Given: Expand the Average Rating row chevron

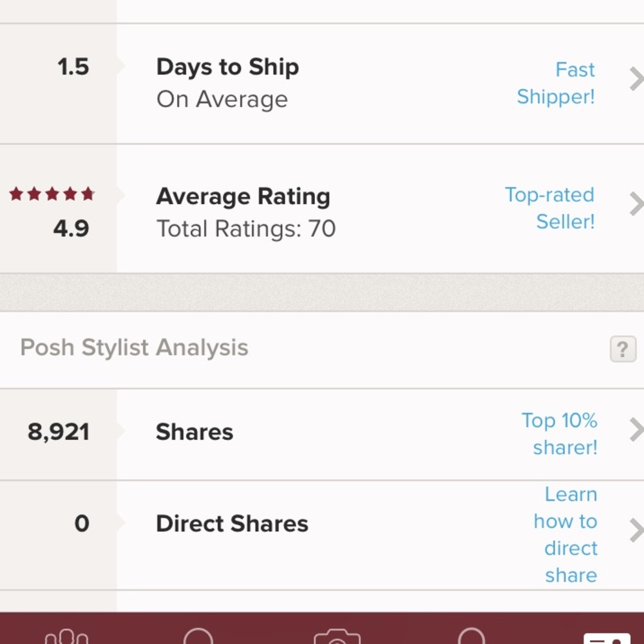Looking at the screenshot, I should click(x=636, y=205).
